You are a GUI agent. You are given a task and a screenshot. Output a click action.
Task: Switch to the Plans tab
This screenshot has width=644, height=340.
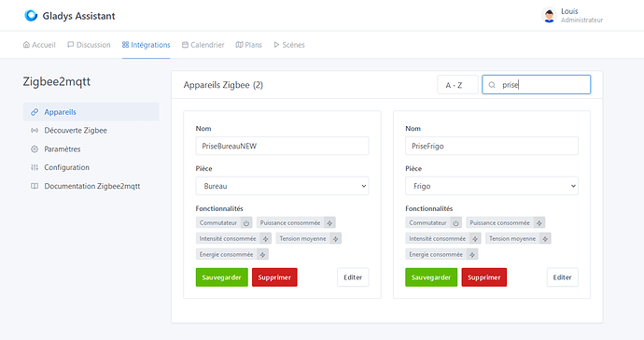249,45
